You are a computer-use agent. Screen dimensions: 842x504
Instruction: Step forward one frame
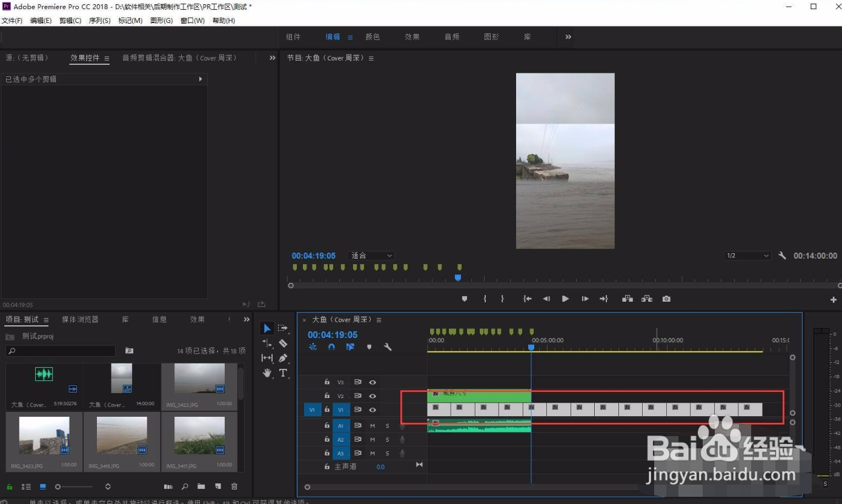585,299
